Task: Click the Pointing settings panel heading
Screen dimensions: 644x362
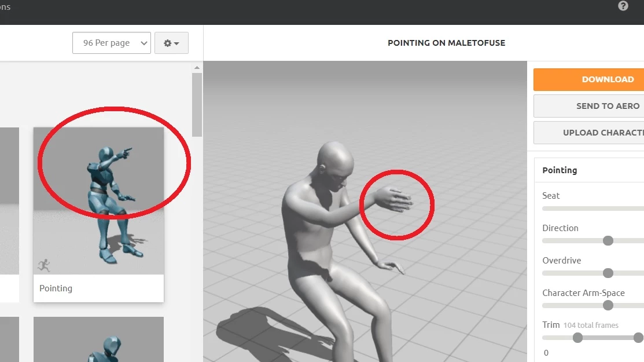Action: click(560, 170)
